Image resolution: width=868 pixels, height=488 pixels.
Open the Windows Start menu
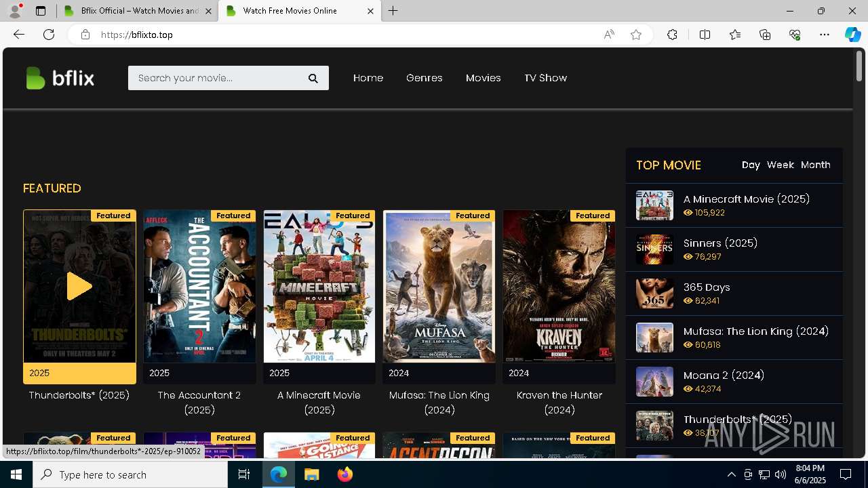point(16,474)
